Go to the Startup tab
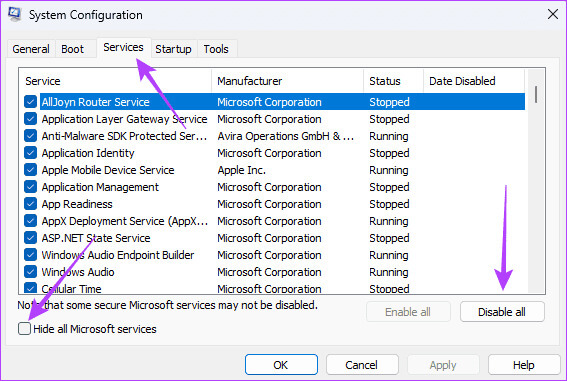 tap(173, 49)
